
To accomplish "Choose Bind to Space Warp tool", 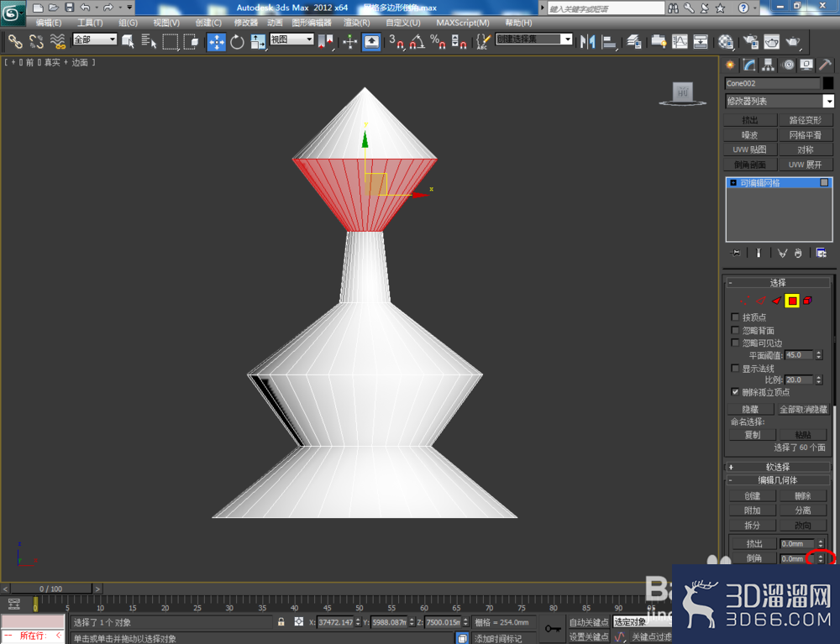I will tap(57, 41).
